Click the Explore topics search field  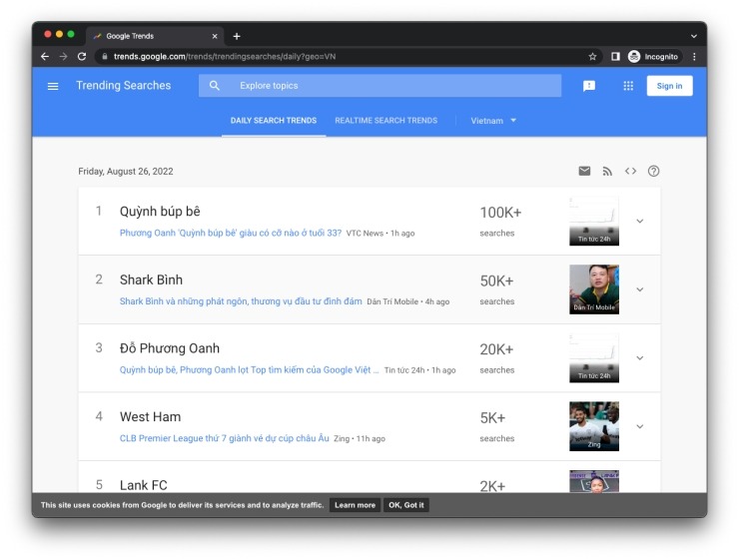click(379, 86)
